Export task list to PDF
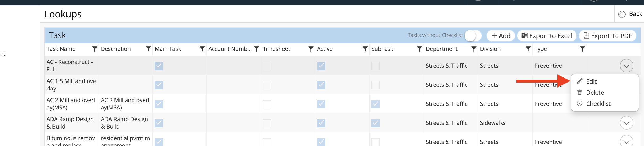This screenshot has height=146, width=644. (608, 36)
